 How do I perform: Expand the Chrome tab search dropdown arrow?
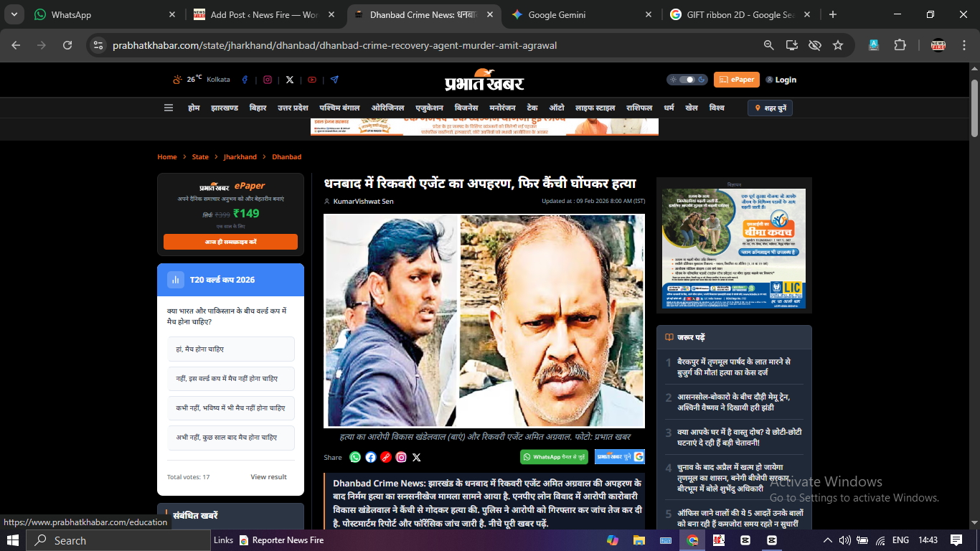(x=14, y=14)
